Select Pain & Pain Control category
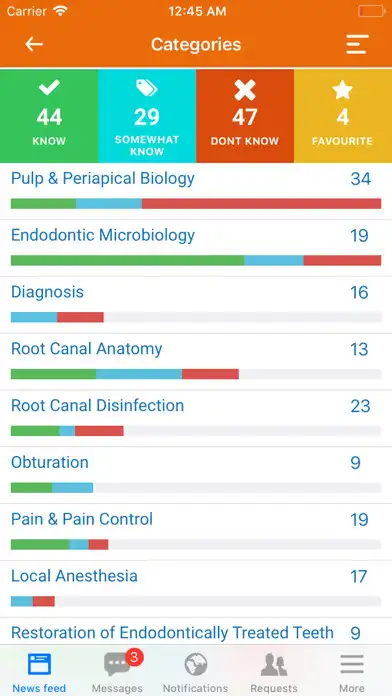Viewport: 392px width, 696px height. [196, 532]
